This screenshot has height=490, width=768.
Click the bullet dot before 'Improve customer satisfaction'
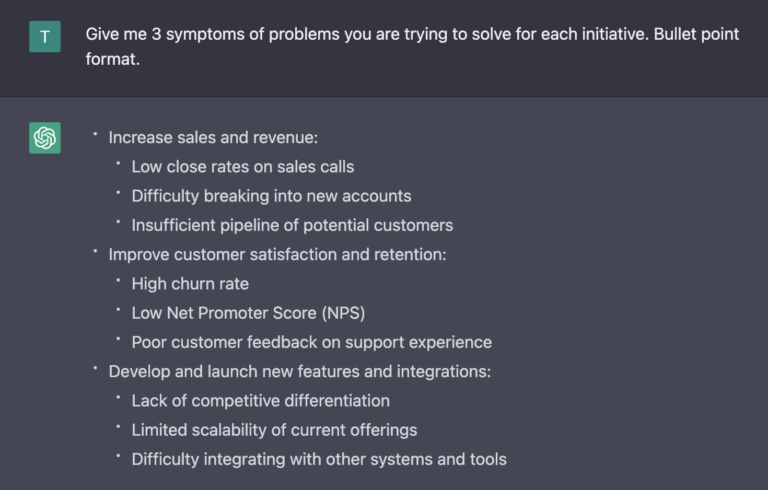point(95,251)
